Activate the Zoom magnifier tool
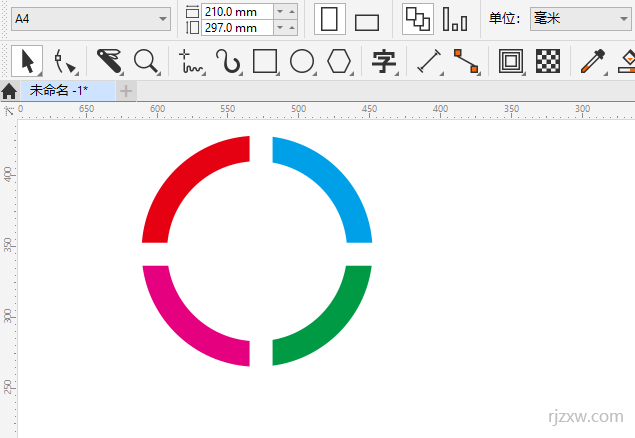The image size is (635, 438). [x=147, y=61]
